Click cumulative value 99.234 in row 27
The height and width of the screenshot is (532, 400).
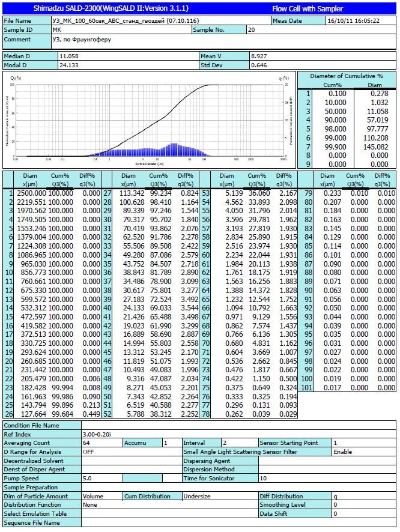[161, 193]
